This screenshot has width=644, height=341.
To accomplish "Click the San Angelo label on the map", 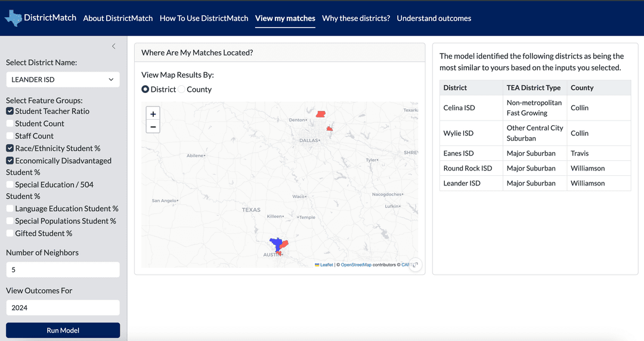I will tap(165, 200).
